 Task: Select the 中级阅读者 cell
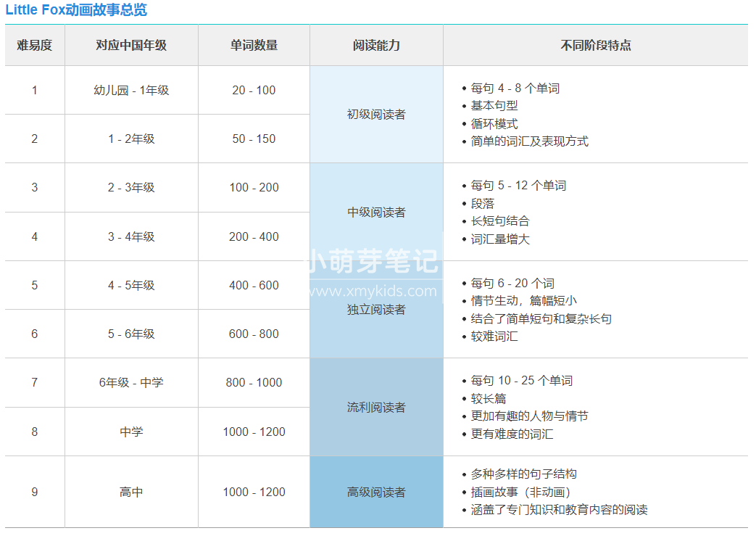(376, 213)
